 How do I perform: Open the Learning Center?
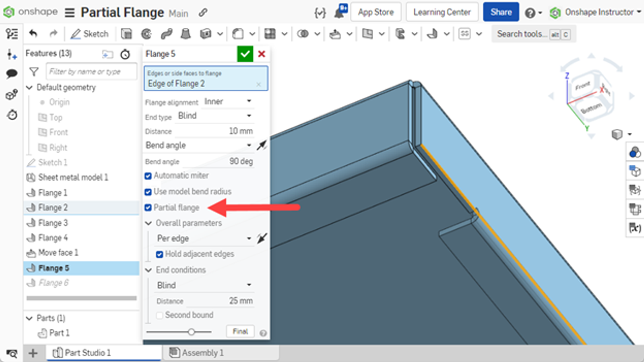442,12
